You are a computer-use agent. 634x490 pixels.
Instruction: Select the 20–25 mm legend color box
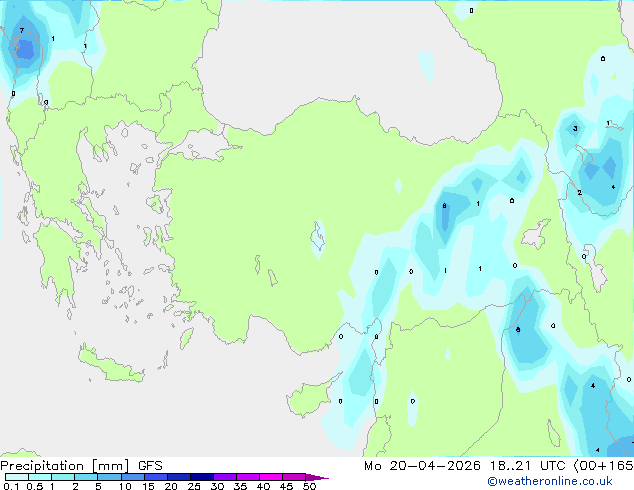179,477
